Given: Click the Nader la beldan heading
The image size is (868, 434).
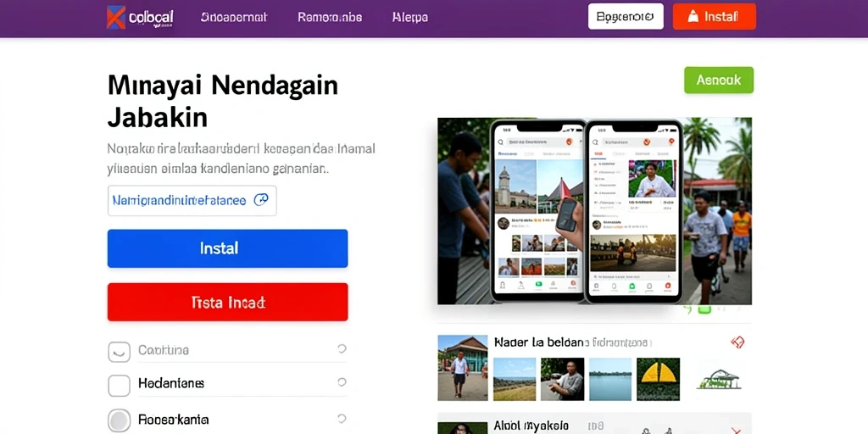Looking at the screenshot, I should pyautogui.click(x=538, y=342).
